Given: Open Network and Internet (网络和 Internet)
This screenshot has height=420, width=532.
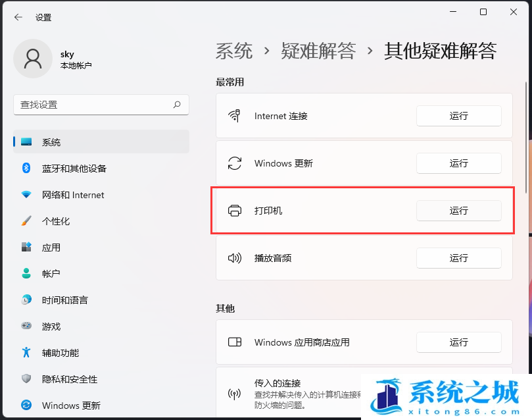Looking at the screenshot, I should [72, 195].
